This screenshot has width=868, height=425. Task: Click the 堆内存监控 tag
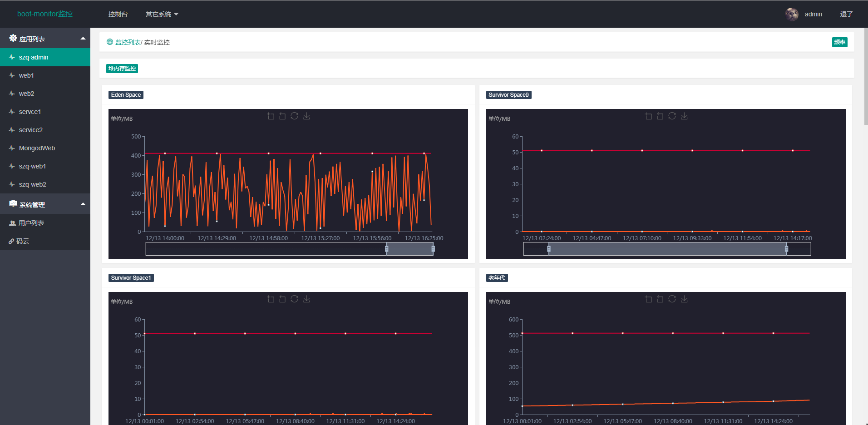[x=122, y=69]
